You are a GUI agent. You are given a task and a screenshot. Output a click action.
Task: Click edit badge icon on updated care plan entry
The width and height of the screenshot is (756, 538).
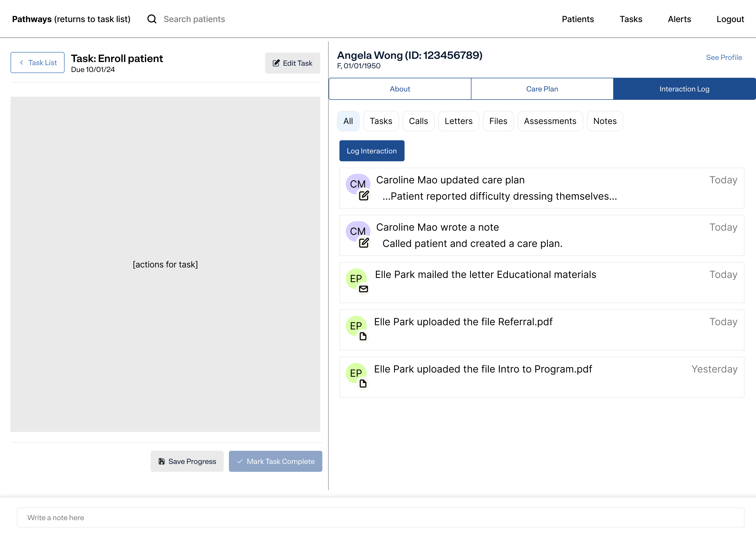tap(364, 195)
